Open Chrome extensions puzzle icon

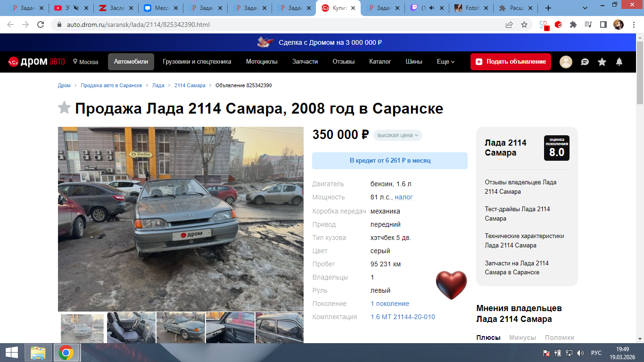point(573,25)
